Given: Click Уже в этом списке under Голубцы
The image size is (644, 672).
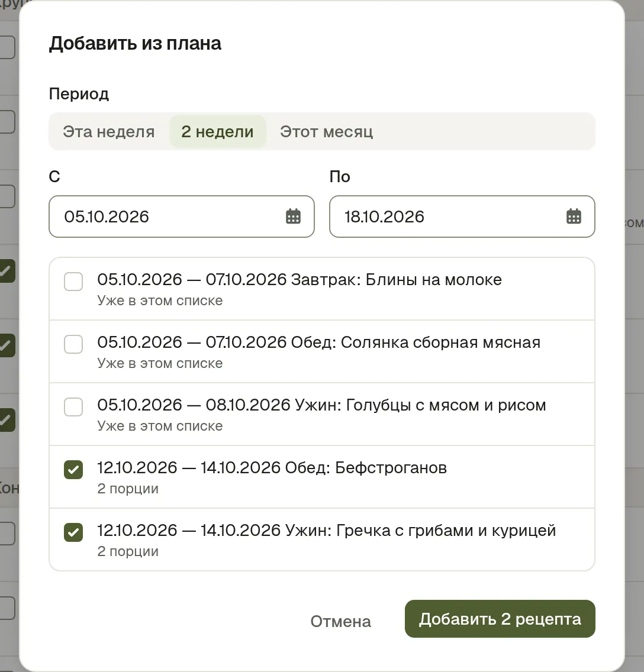Looking at the screenshot, I should 160,425.
